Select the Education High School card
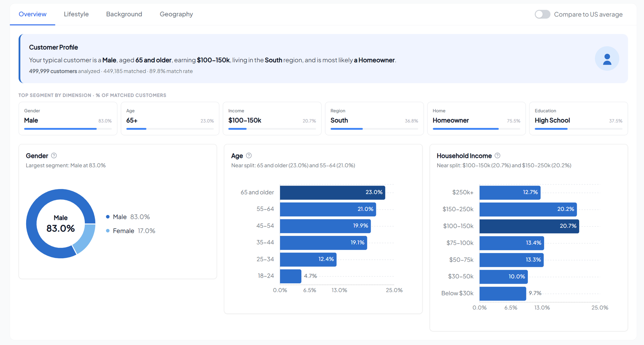 coord(579,119)
